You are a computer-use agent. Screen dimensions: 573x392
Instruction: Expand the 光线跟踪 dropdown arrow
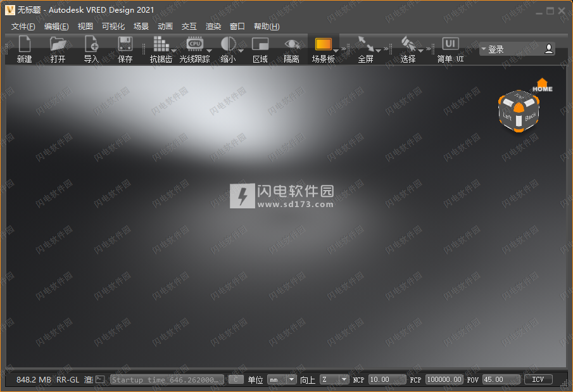coord(209,51)
